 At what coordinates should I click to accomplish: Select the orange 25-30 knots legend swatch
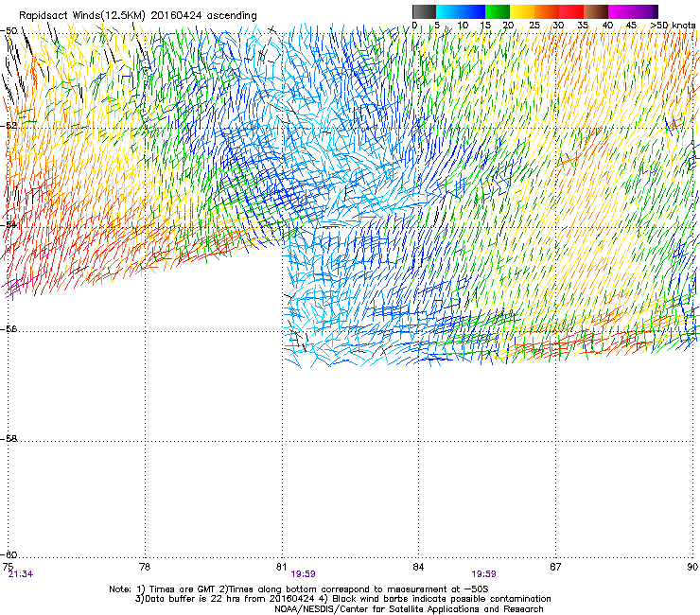547,11
